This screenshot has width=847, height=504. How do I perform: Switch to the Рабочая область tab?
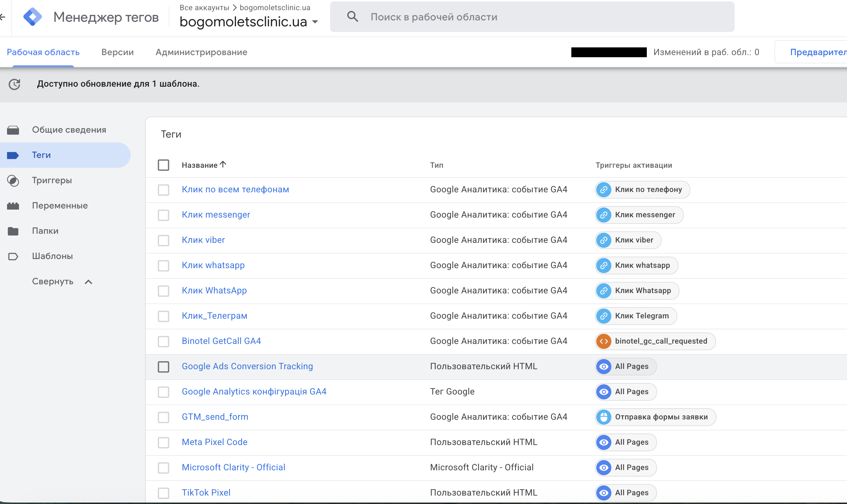[43, 52]
